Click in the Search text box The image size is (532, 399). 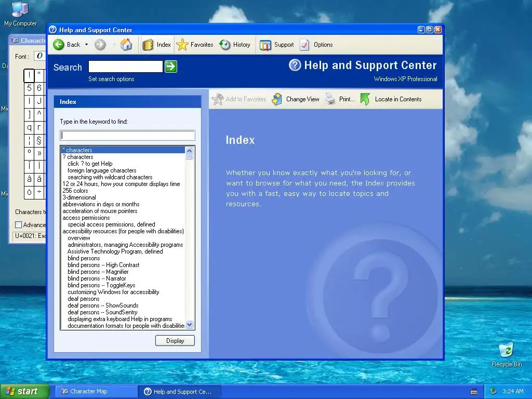click(126, 66)
